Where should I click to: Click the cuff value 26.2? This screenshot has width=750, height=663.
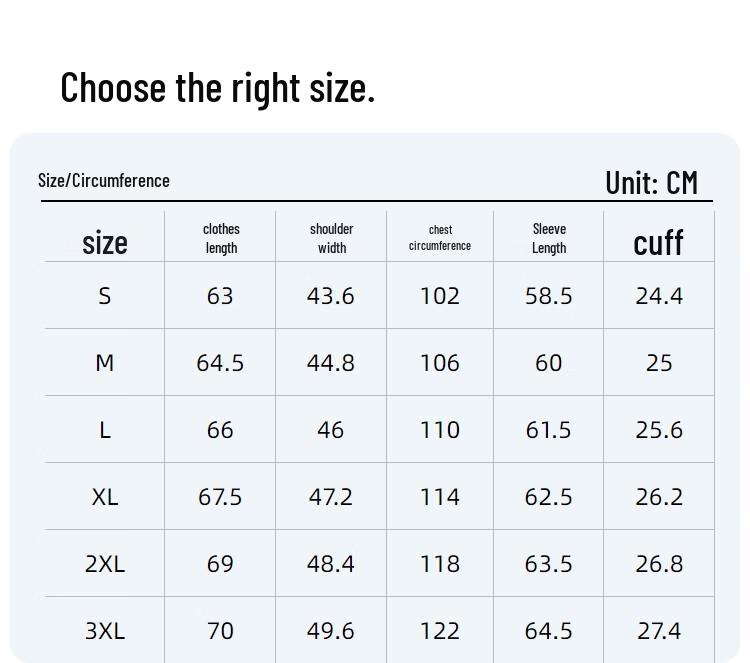pos(659,497)
